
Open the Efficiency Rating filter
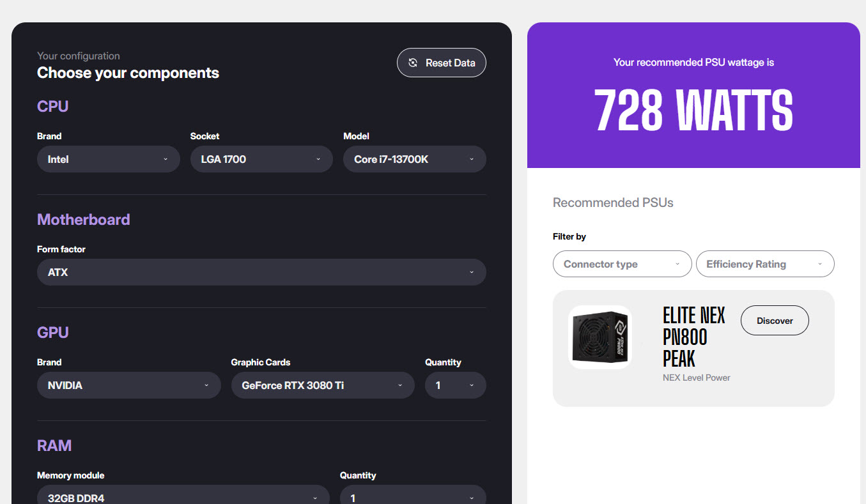[765, 264]
